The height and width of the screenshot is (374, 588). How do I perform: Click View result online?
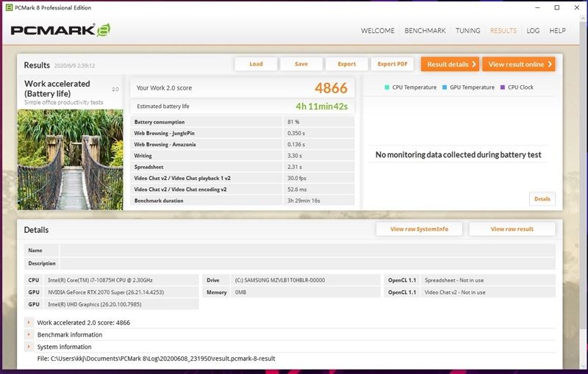[x=519, y=64]
